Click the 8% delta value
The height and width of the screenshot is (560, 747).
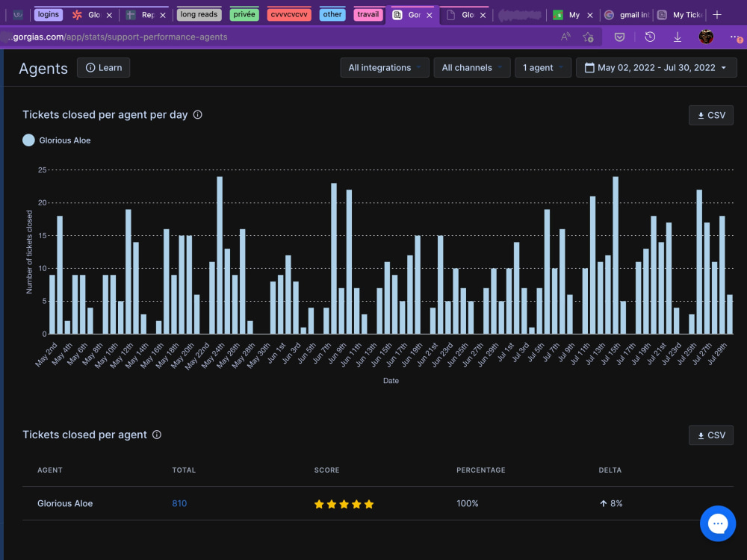pos(611,503)
